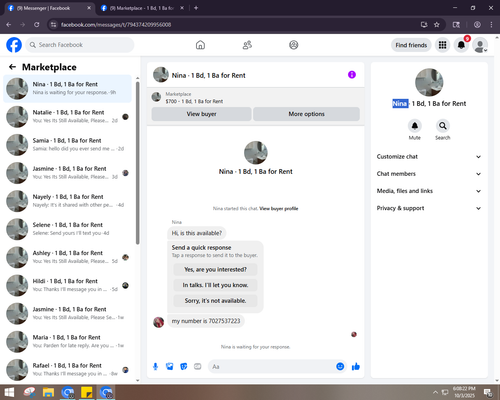
Task: Send a thumbs-up like
Action: (356, 367)
